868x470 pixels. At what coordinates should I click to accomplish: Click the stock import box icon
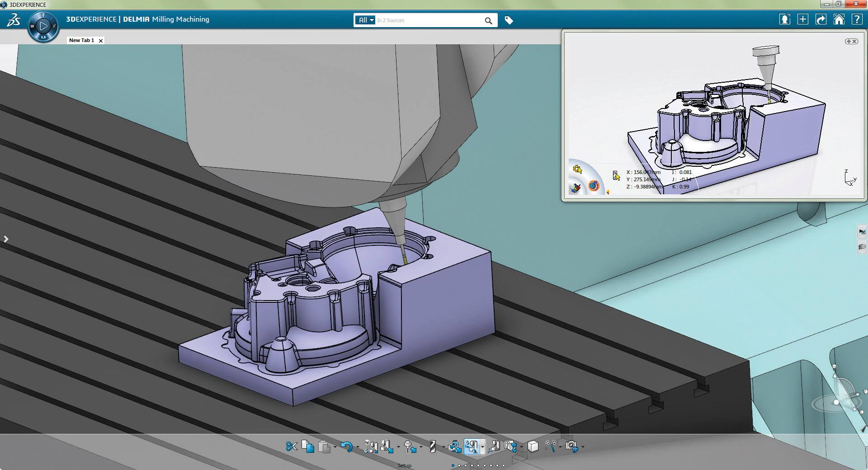point(454,446)
